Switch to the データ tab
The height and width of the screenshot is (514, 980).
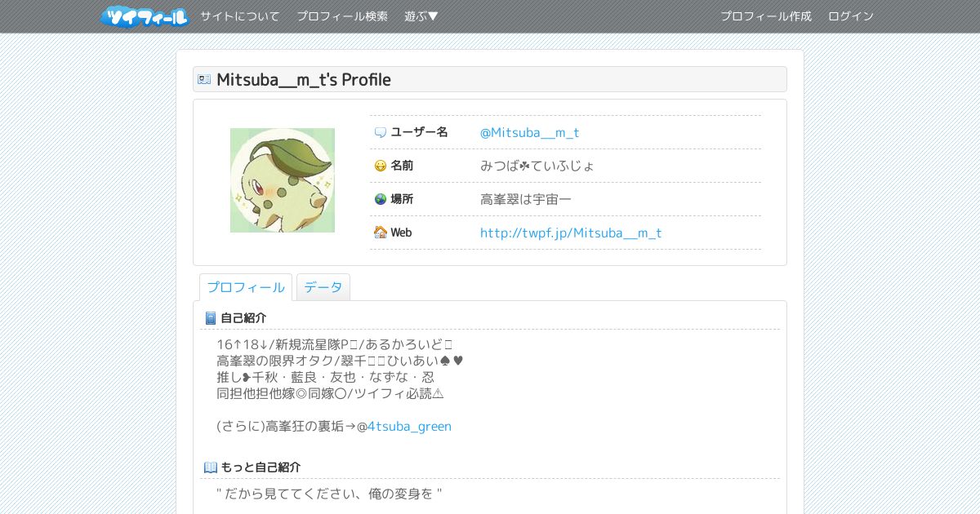tap(323, 287)
